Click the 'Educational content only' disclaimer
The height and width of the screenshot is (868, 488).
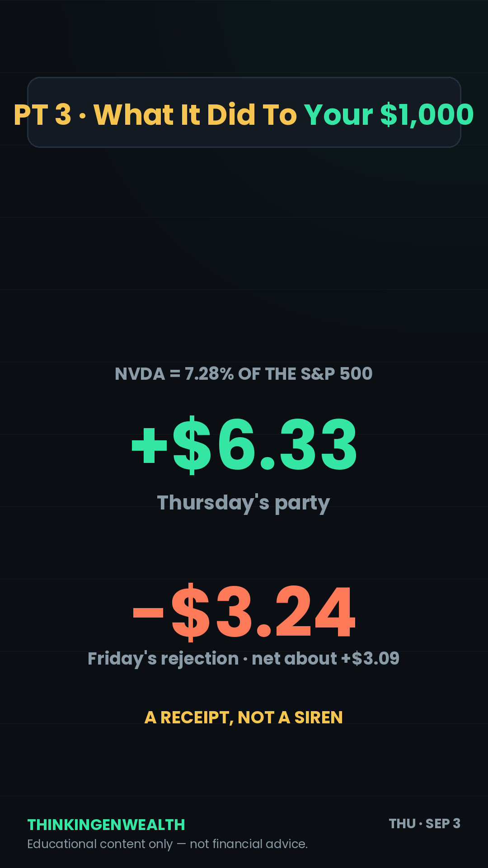100,844
